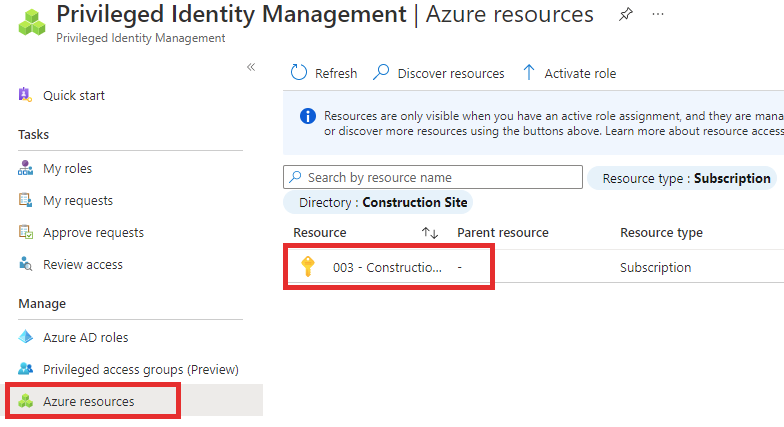Click the Parent resource column header
The image size is (784, 427).
(x=503, y=232)
